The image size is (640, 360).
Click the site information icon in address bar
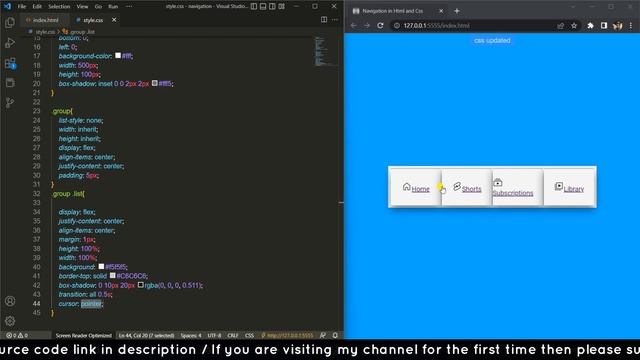396,25
